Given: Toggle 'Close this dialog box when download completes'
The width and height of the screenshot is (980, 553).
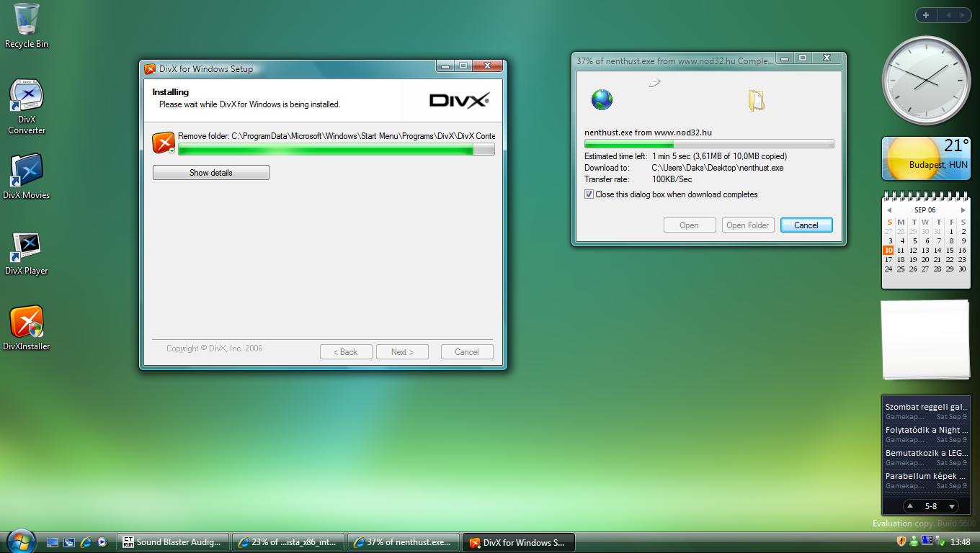Looking at the screenshot, I should tap(589, 194).
